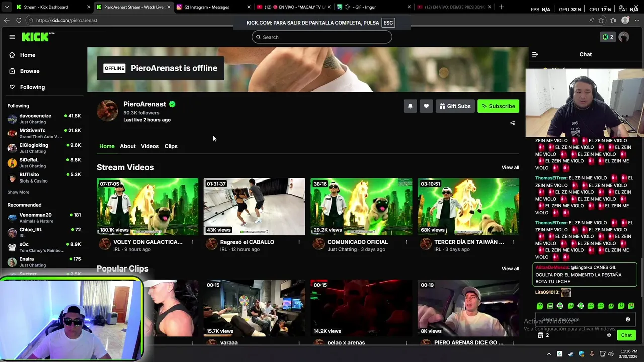644x362 pixels.
Task: Open BUTIsito followed channel
Action: [x=44, y=177]
